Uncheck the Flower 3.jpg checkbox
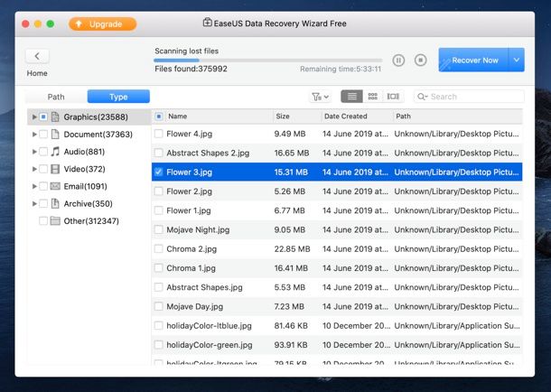This screenshot has height=392, width=551. coord(159,172)
